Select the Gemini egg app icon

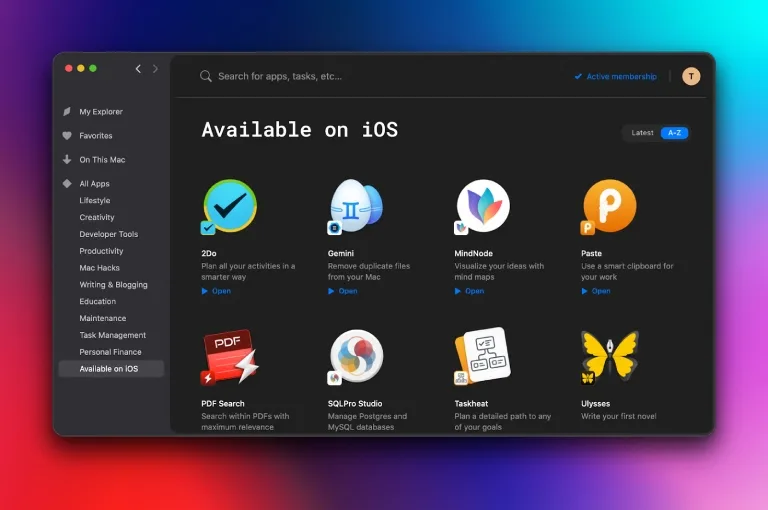coord(356,206)
